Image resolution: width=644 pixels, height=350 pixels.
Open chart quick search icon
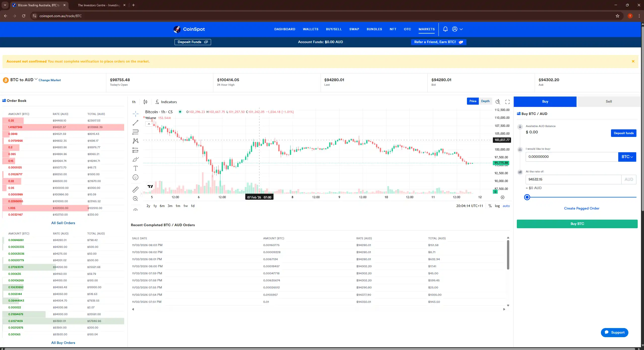click(x=498, y=102)
